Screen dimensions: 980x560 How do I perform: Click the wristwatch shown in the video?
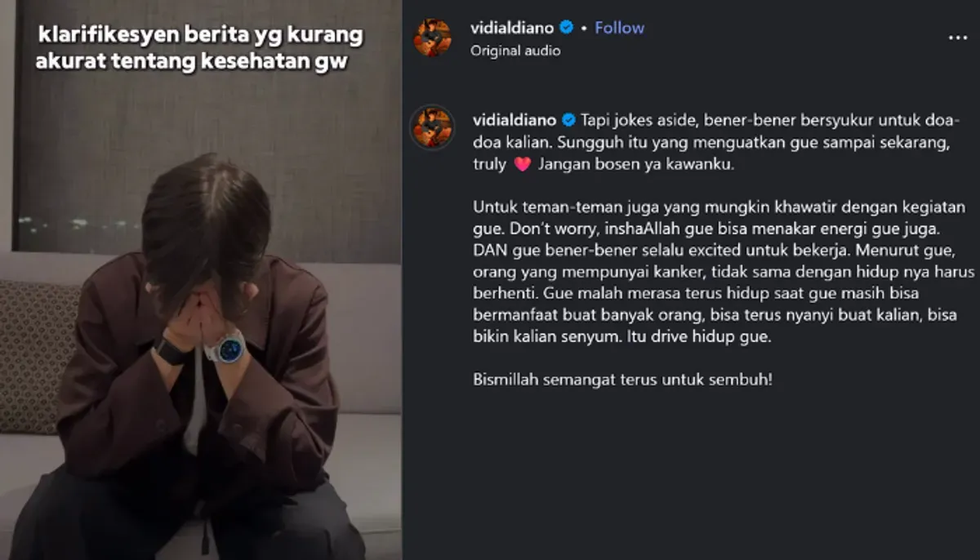pos(226,349)
